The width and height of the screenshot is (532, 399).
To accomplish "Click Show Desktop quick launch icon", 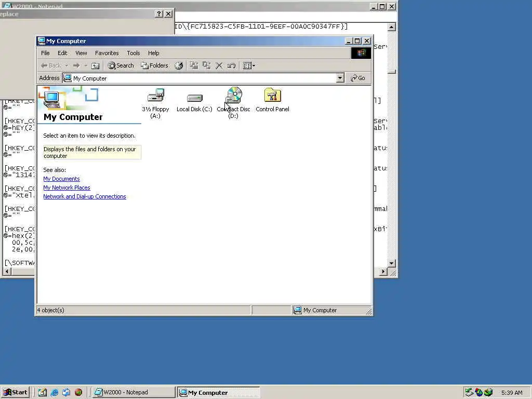I will (x=43, y=393).
